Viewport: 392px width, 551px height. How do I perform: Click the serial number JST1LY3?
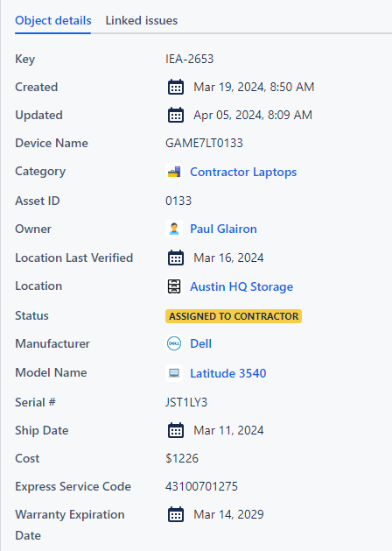pyautogui.click(x=186, y=402)
